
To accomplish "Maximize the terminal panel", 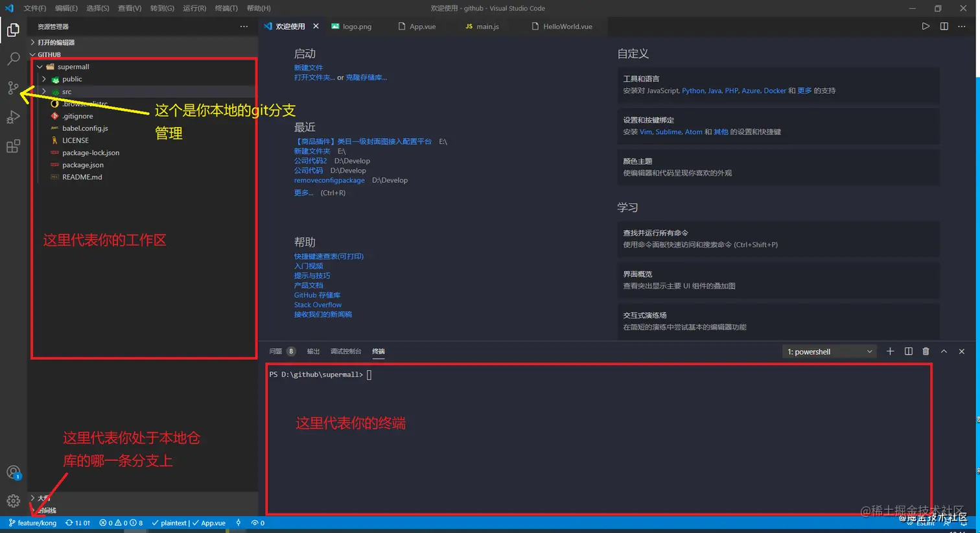I will click(x=944, y=351).
